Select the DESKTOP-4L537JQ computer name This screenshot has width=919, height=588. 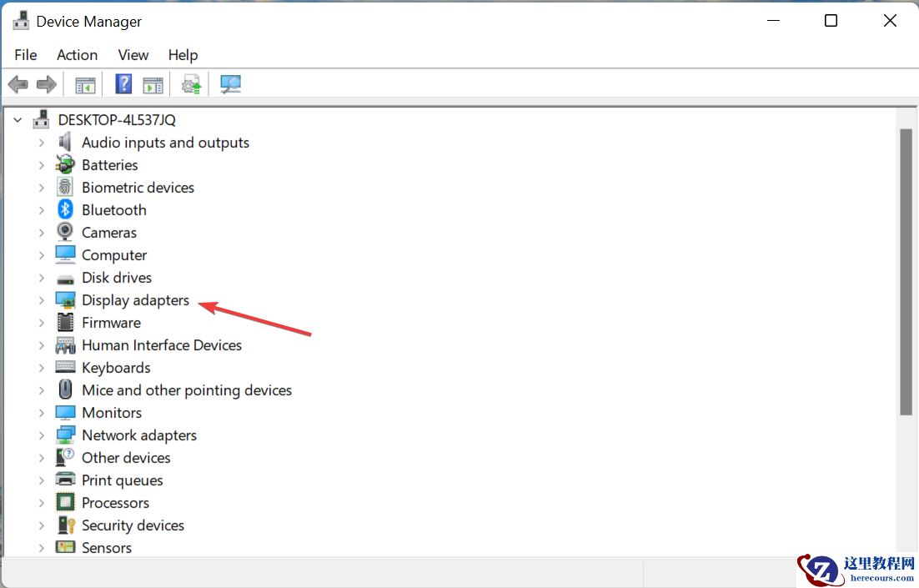[x=117, y=119]
